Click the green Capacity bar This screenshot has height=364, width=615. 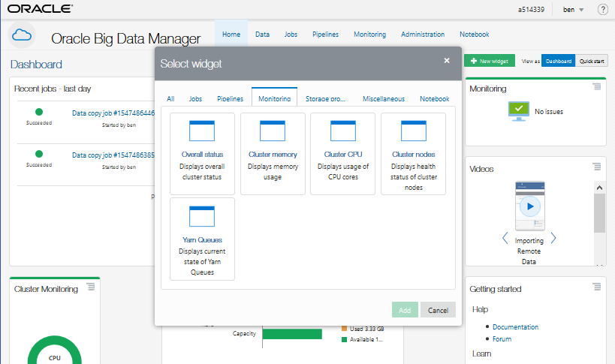point(292,334)
